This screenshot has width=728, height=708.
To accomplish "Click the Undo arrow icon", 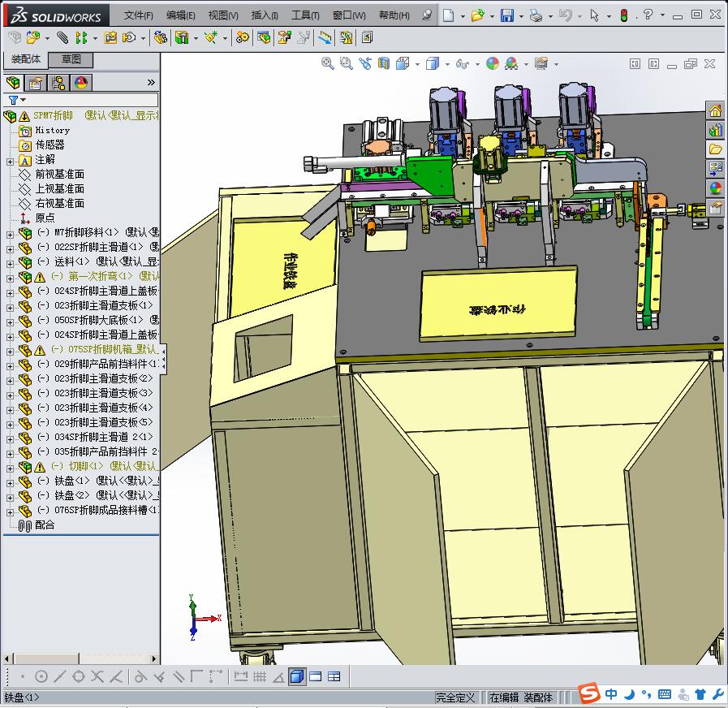I will (565, 15).
